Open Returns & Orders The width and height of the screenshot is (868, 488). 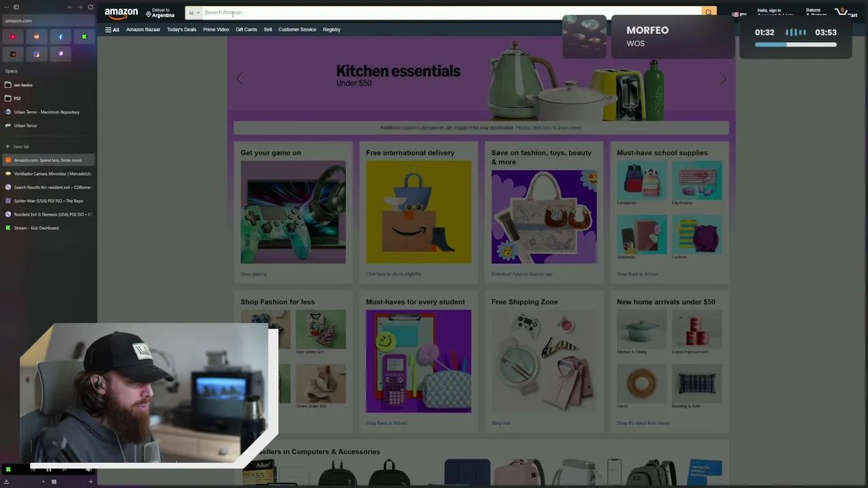click(x=816, y=13)
